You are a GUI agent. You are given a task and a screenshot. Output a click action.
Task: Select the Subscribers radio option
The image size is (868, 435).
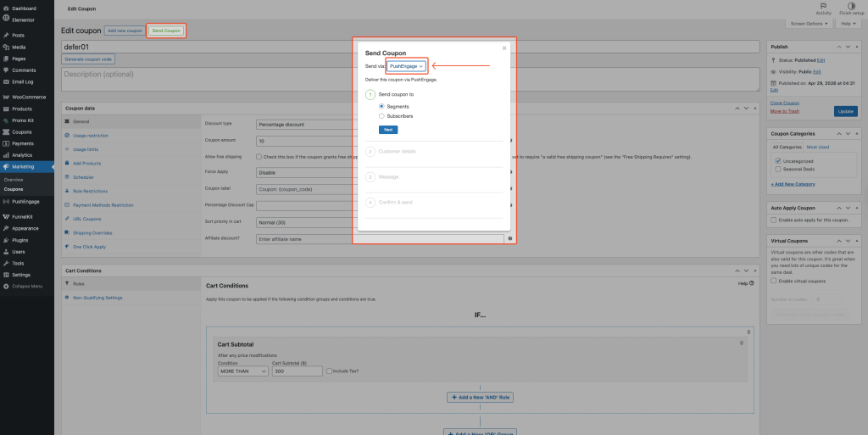pyautogui.click(x=381, y=116)
